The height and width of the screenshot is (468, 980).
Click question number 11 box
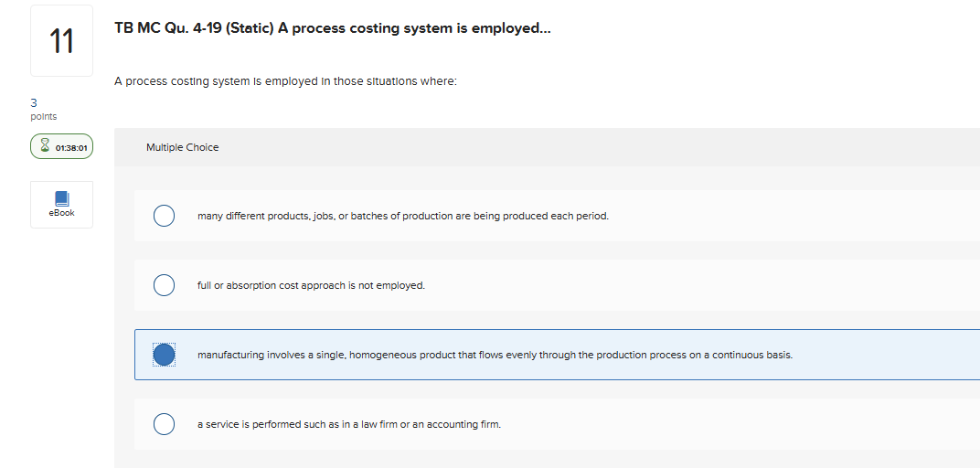[x=62, y=40]
